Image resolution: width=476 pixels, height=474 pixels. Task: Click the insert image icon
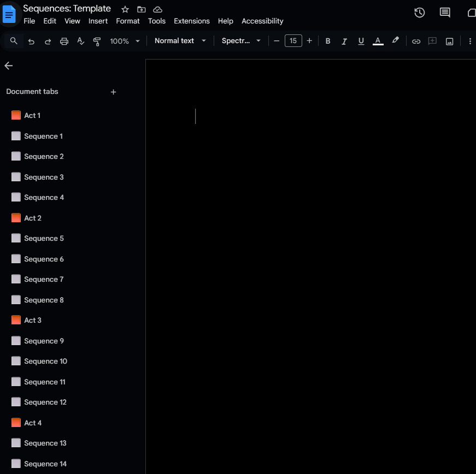tap(449, 41)
